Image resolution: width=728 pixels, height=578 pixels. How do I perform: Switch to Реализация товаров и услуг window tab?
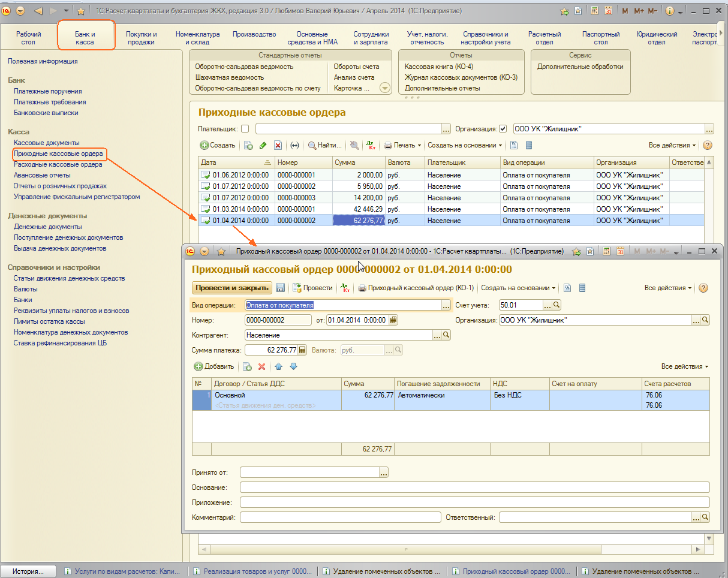coord(252,571)
